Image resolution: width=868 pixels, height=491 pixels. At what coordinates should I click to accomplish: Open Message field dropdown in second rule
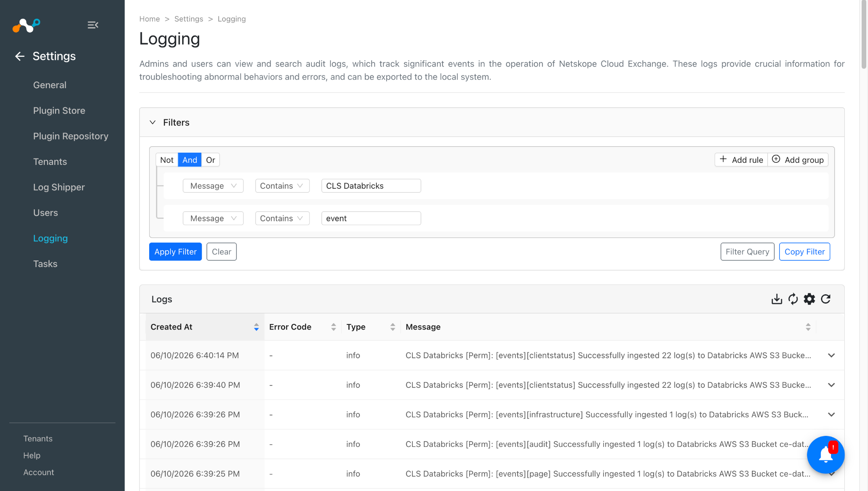(x=213, y=218)
